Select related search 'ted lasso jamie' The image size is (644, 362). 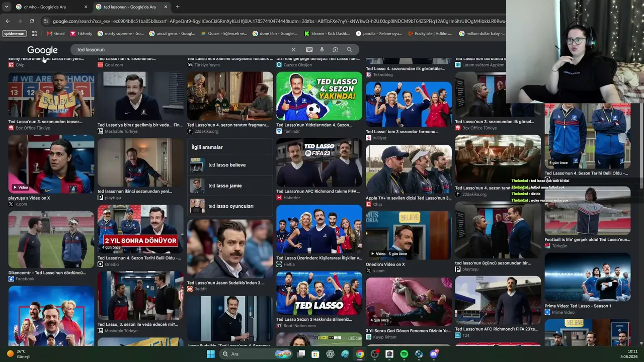pyautogui.click(x=230, y=186)
